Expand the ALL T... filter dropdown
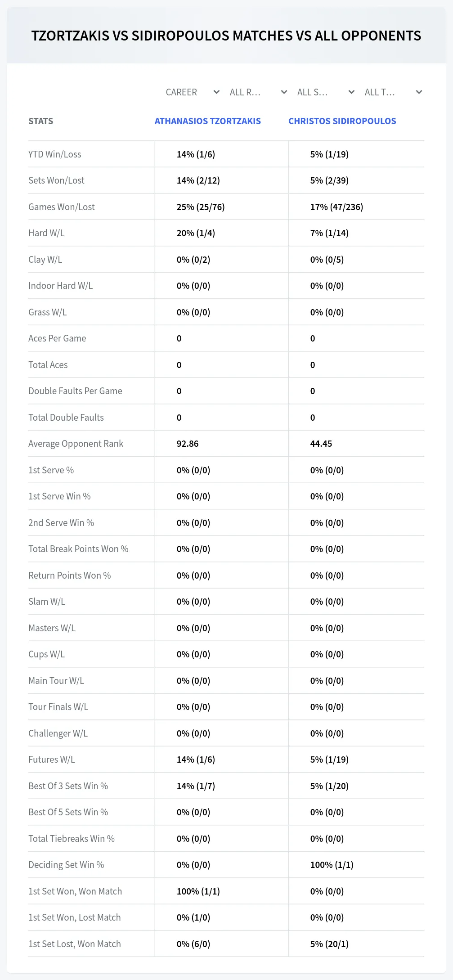Viewport: 453px width, 980px height. 393,92
